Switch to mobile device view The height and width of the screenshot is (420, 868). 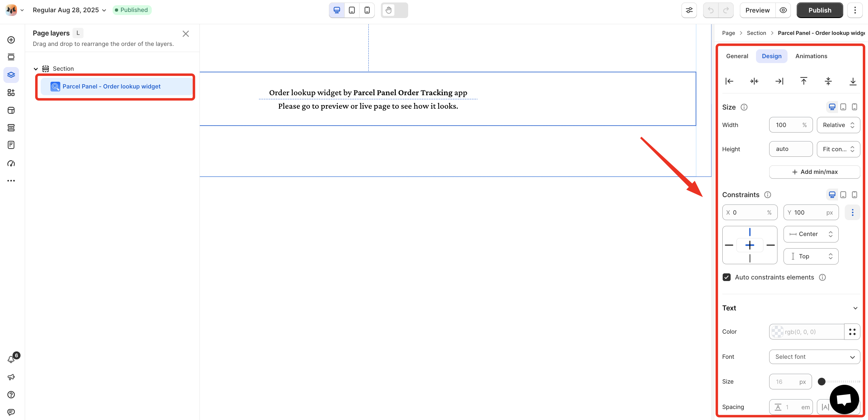click(x=367, y=10)
